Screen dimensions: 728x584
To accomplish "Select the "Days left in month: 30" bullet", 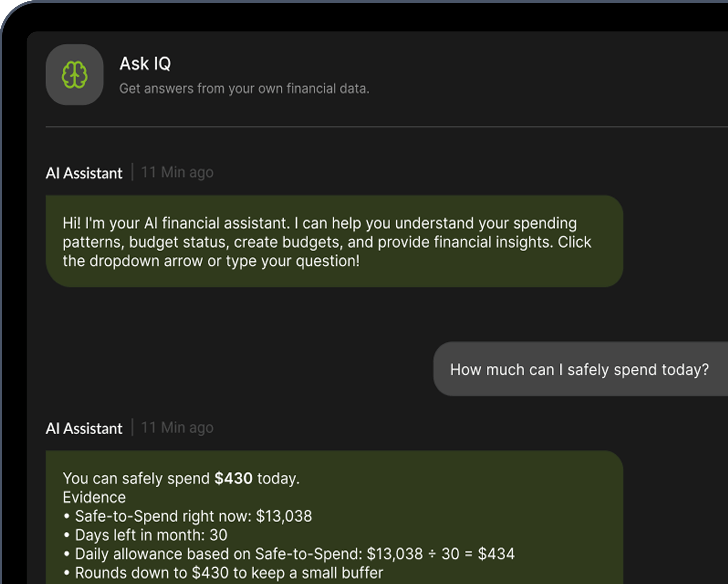I will coord(151,535).
